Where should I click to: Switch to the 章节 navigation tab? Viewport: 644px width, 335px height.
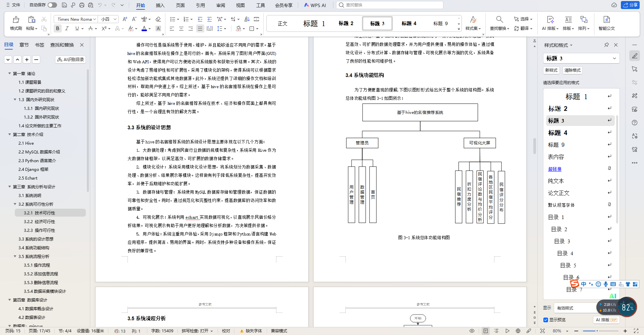pyautogui.click(x=24, y=45)
